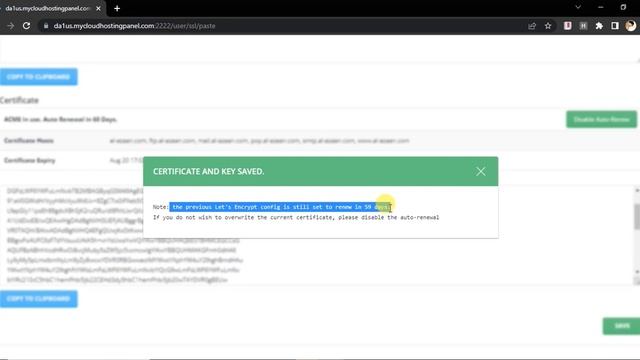Click Disable Auto-Renew green button
640x360 pixels.
[601, 119]
